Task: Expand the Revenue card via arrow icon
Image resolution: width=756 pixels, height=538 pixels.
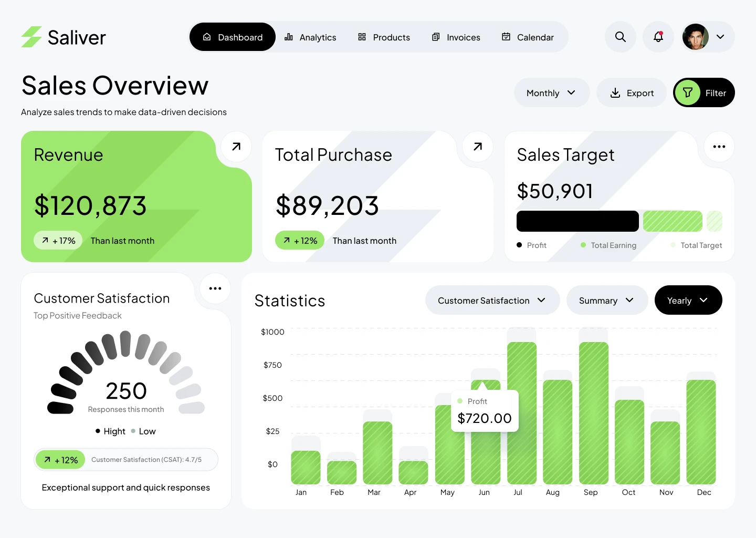Action: tap(236, 147)
